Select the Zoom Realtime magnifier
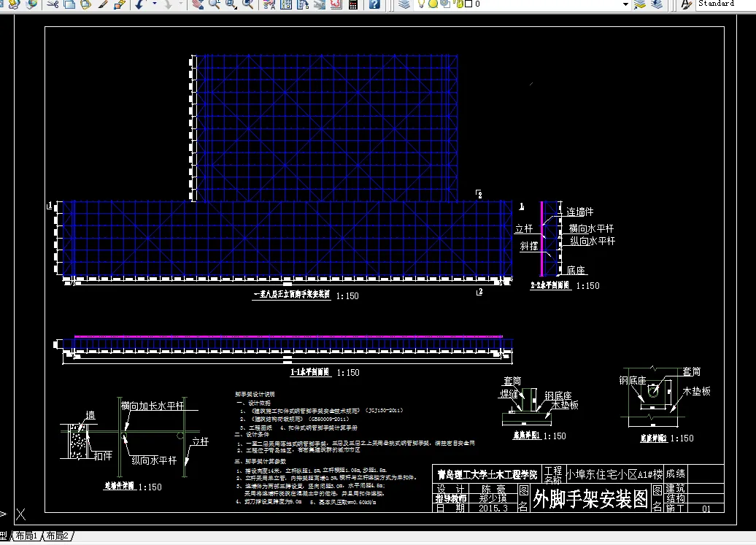756x545 pixels. 214,4
